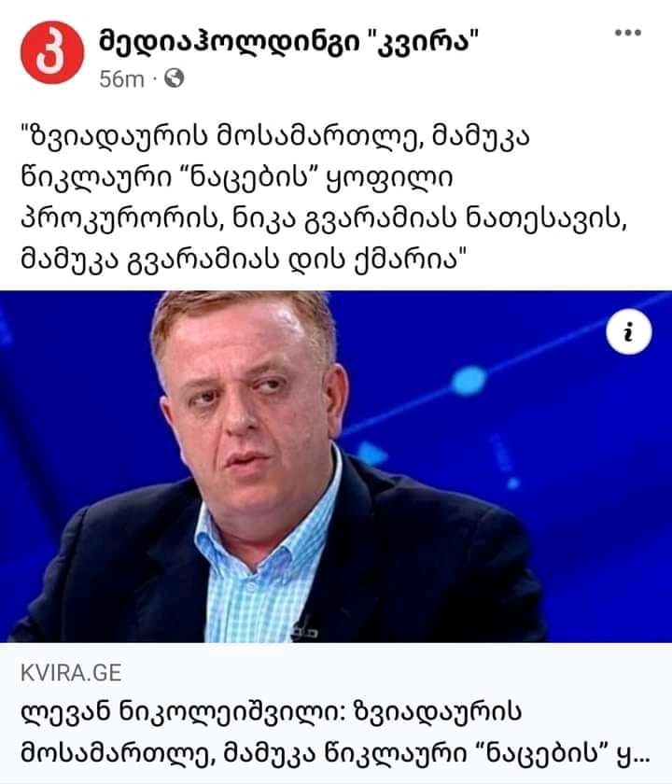Click the gray link preview card area
Viewport: 672px width, 784px height.
[x=336, y=713]
